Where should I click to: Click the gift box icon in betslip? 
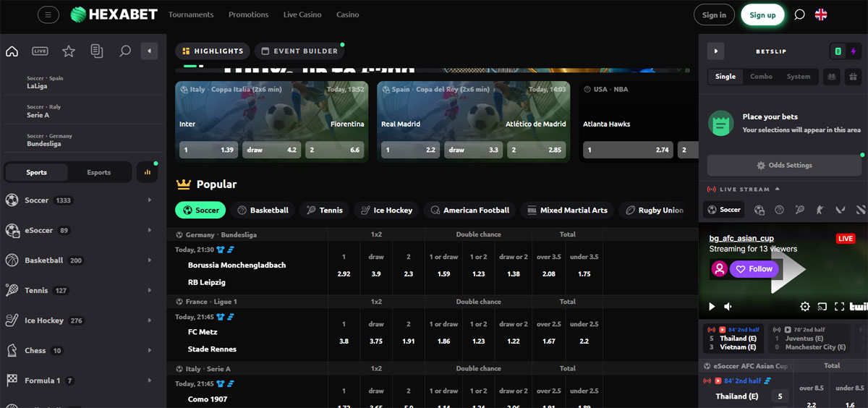tap(853, 76)
